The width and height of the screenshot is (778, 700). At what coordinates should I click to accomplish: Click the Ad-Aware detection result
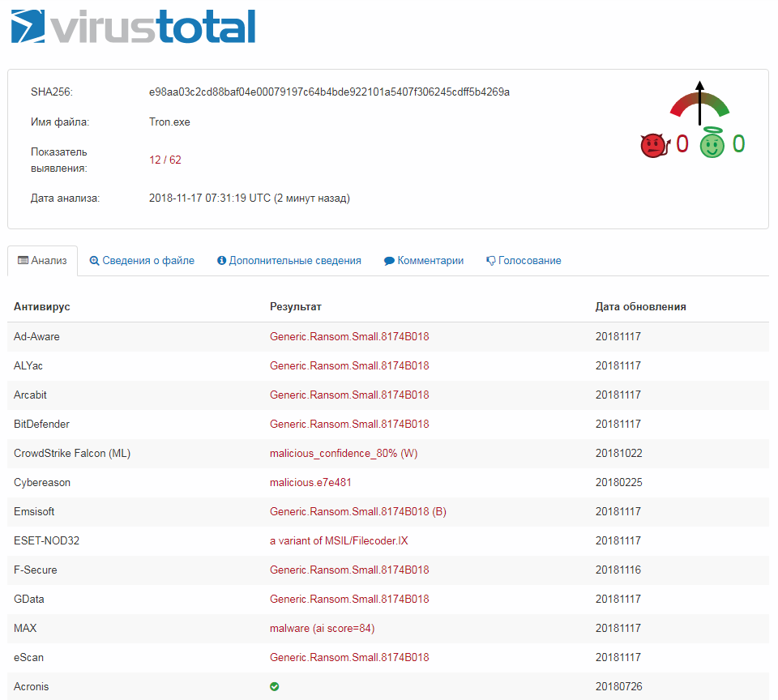point(349,336)
